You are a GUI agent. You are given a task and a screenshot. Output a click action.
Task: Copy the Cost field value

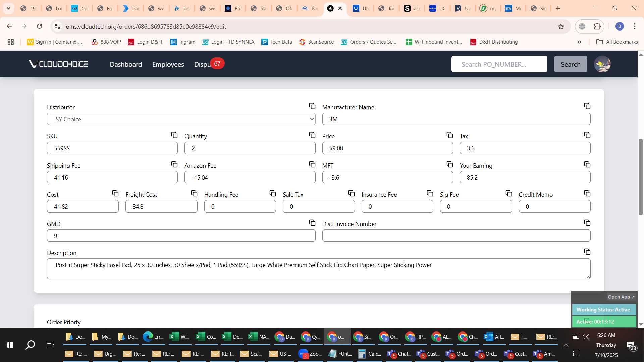[115, 193]
